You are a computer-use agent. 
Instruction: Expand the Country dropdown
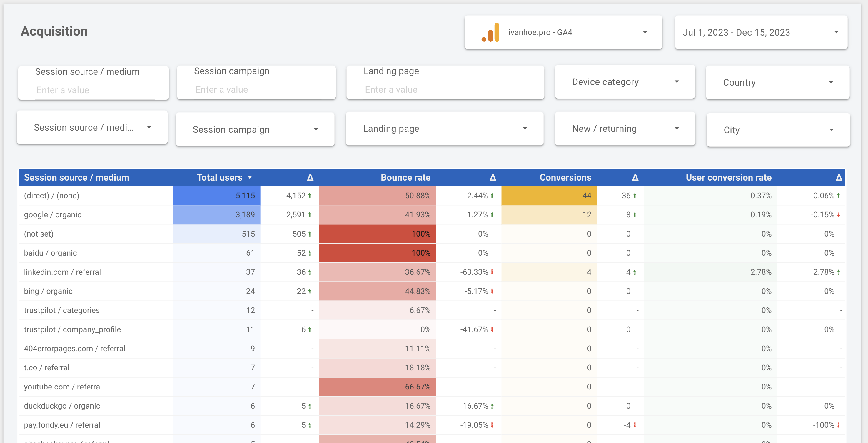point(777,83)
